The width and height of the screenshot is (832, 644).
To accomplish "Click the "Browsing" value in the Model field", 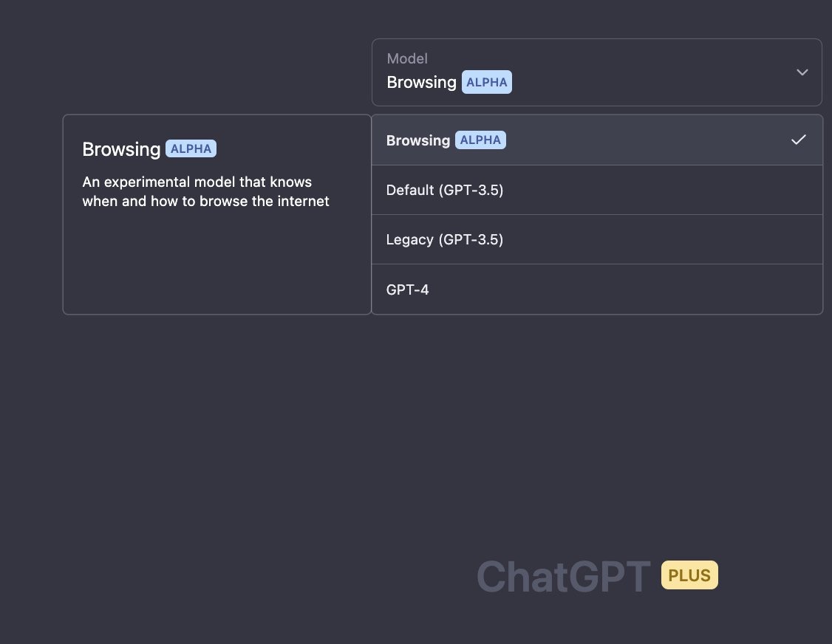I will (421, 82).
